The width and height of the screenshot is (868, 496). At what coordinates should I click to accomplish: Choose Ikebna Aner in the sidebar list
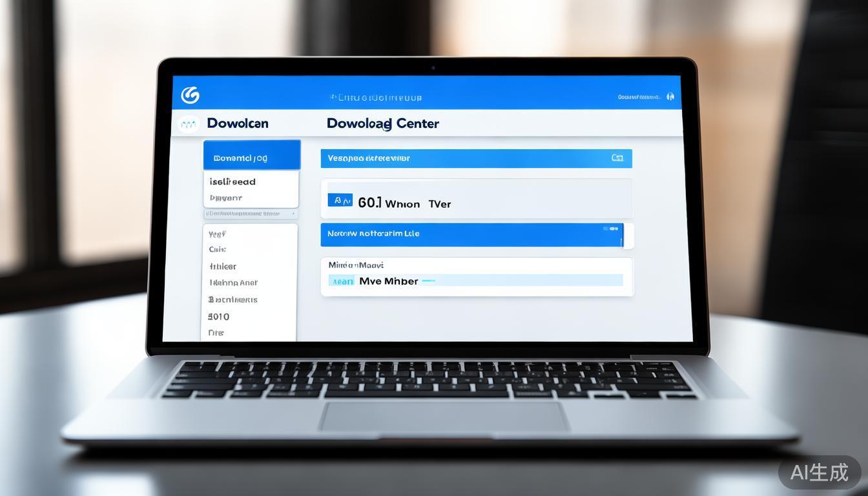pyautogui.click(x=233, y=283)
